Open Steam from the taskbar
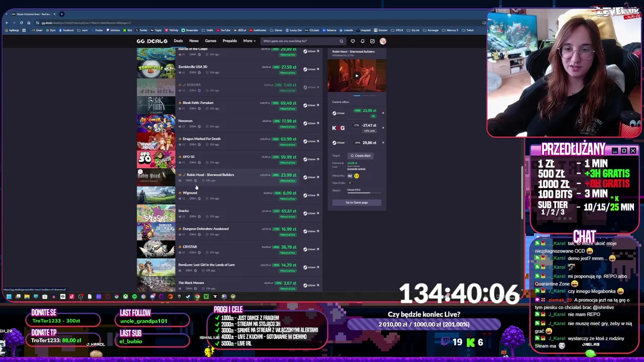The width and height of the screenshot is (644, 362). [188, 297]
